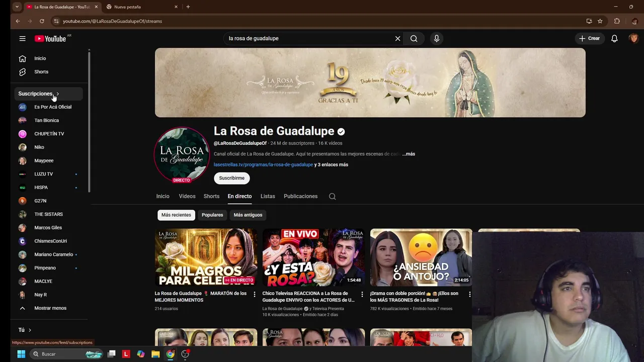This screenshot has width=644, height=362.
Task: Open the notifications bell
Action: click(x=614, y=38)
